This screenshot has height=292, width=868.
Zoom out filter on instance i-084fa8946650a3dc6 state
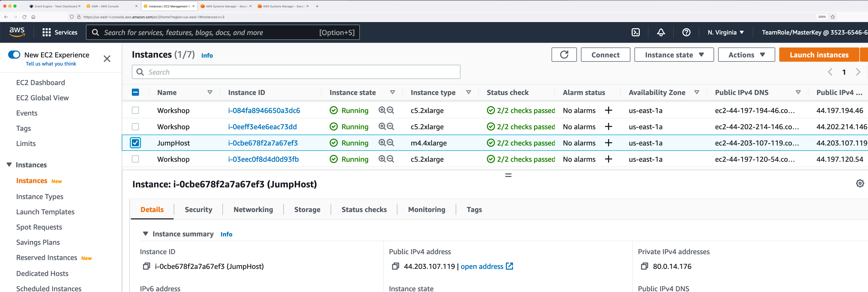(x=390, y=110)
